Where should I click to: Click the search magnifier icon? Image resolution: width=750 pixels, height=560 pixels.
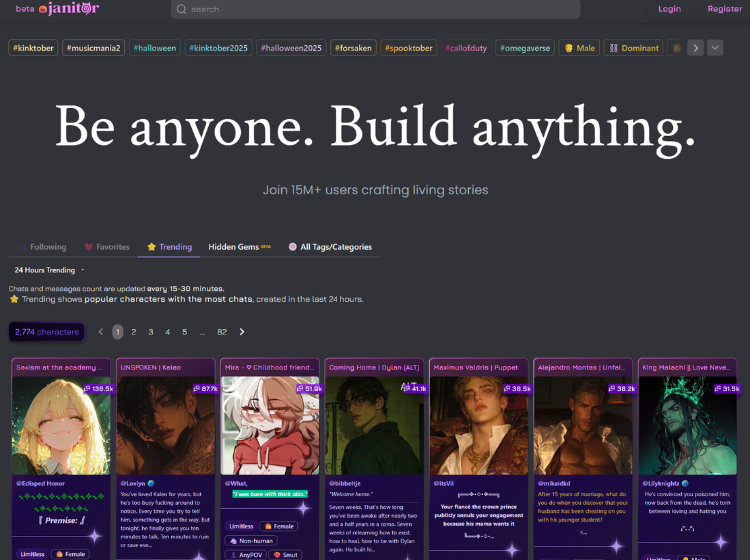181,9
